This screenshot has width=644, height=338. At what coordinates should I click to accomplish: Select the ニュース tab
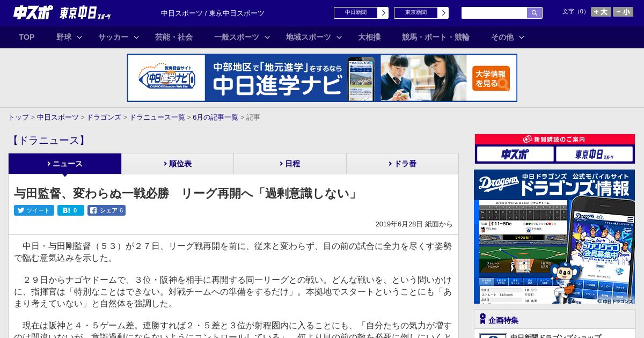(x=65, y=164)
